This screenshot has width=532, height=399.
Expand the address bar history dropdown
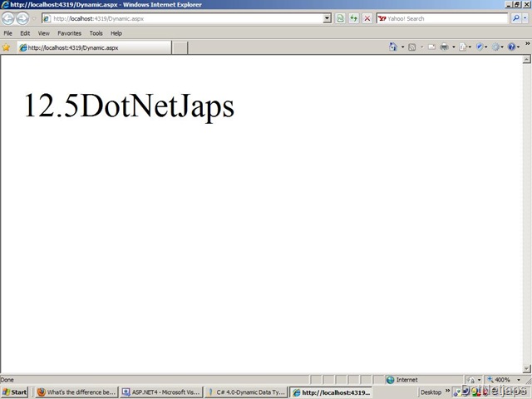pos(327,18)
